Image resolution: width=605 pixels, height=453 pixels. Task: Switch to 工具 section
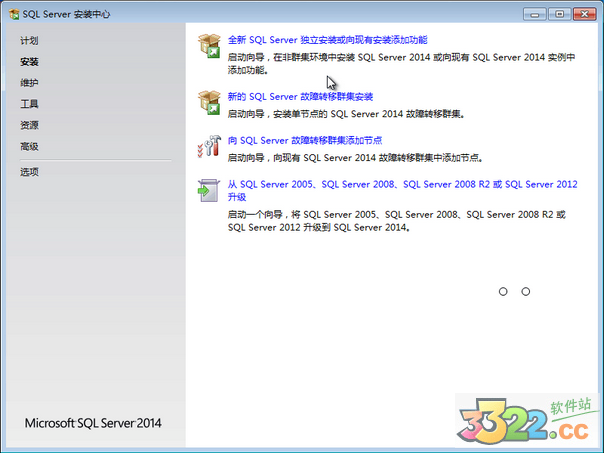(29, 104)
